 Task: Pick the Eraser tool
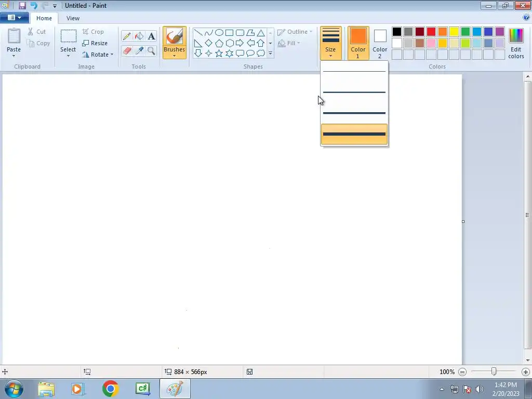coord(127,50)
